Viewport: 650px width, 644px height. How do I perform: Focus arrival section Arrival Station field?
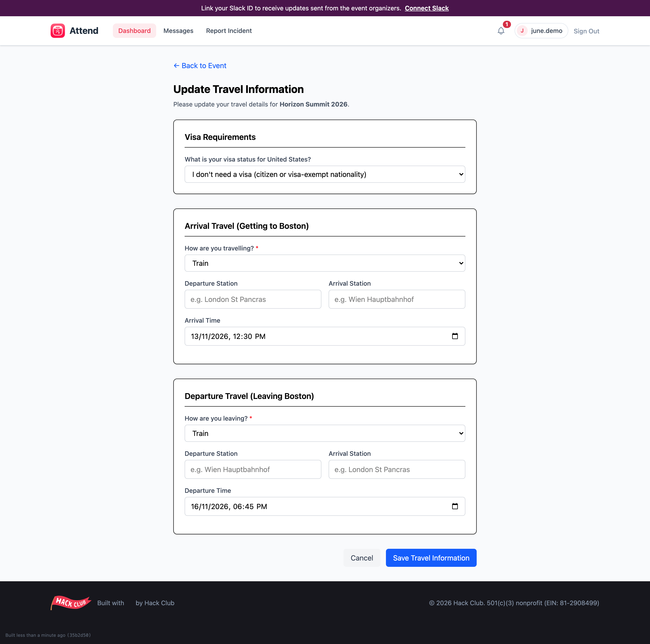(397, 299)
